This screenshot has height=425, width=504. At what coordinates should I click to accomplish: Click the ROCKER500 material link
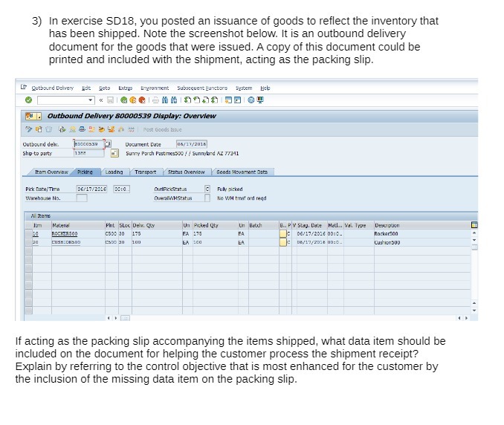(x=65, y=234)
